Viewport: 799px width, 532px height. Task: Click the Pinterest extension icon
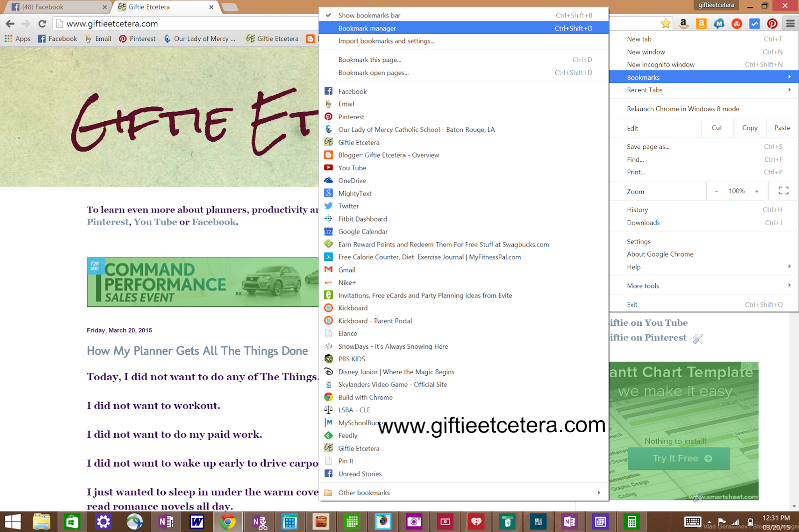[772, 23]
